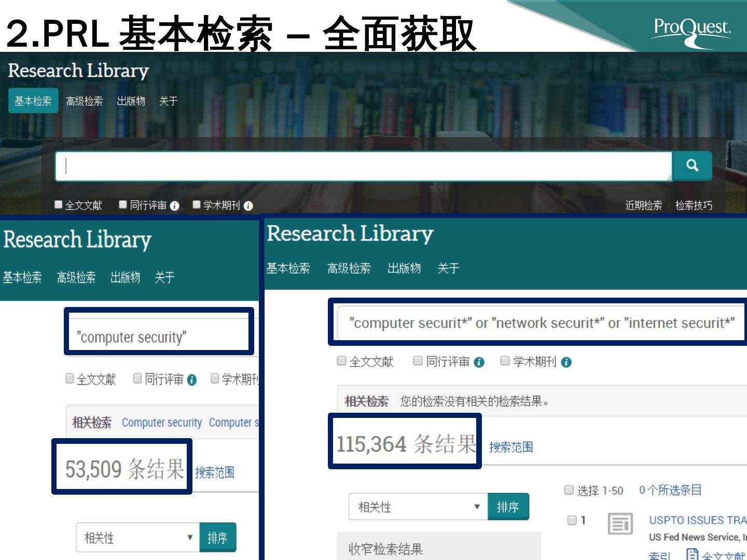Tick 同行评审 checkbox in right panel
The height and width of the screenshot is (560, 747).
point(418,361)
